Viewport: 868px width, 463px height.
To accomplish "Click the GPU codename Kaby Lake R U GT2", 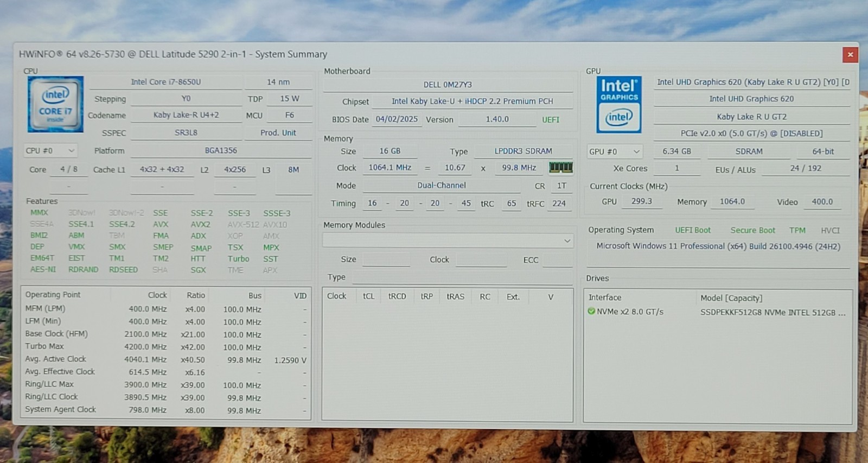I will point(752,117).
